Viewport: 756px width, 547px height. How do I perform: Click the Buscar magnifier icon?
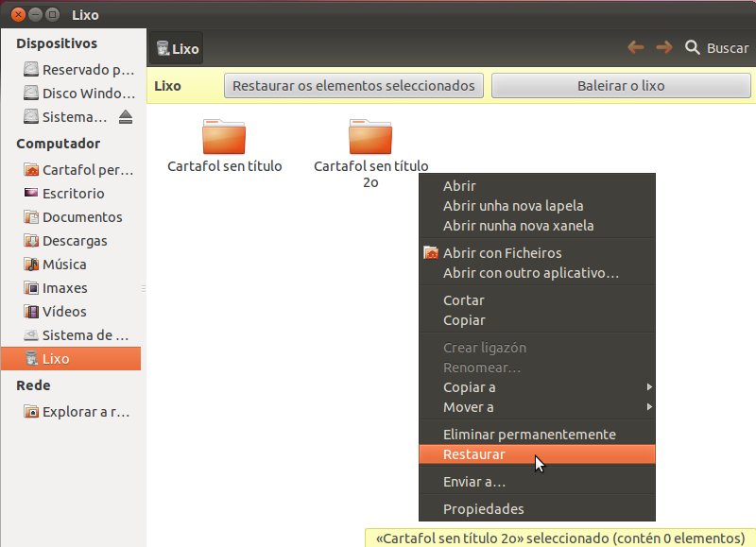pos(693,47)
